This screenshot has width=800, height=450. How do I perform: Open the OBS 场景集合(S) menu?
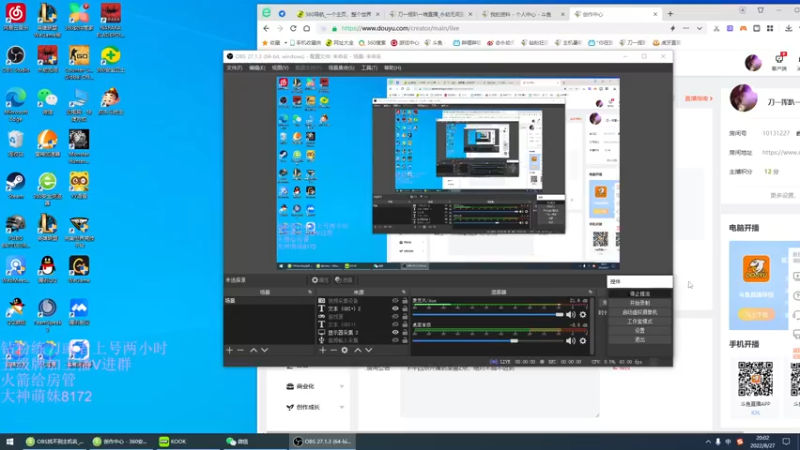pyautogui.click(x=341, y=68)
